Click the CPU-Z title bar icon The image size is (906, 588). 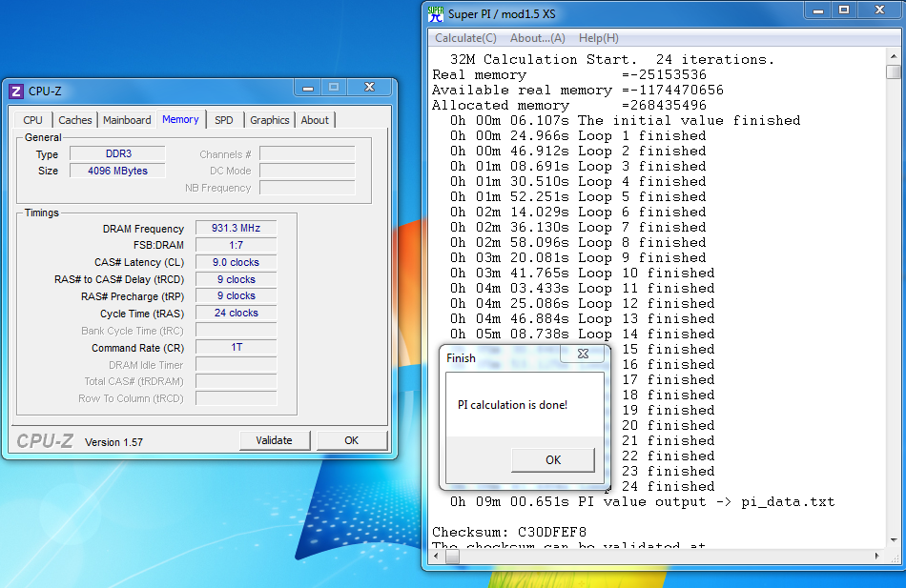click(x=16, y=91)
